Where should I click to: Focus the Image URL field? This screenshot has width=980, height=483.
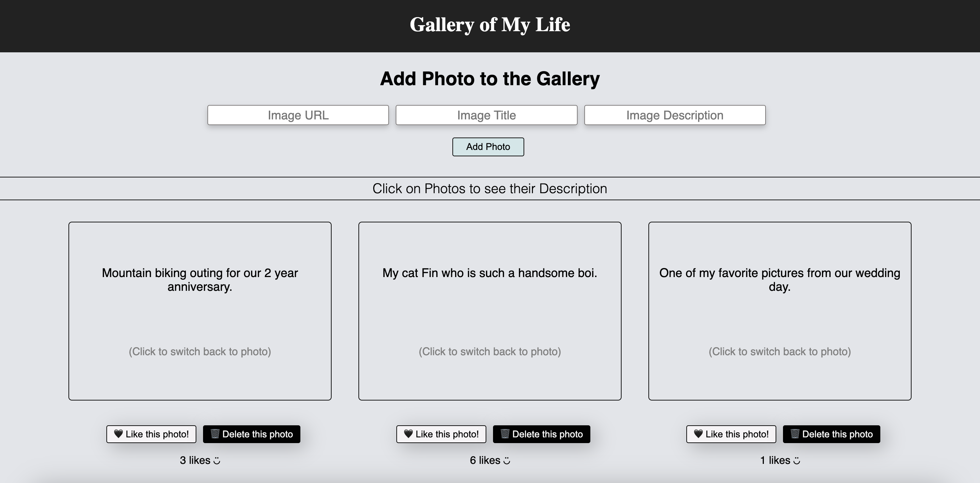[x=298, y=115]
